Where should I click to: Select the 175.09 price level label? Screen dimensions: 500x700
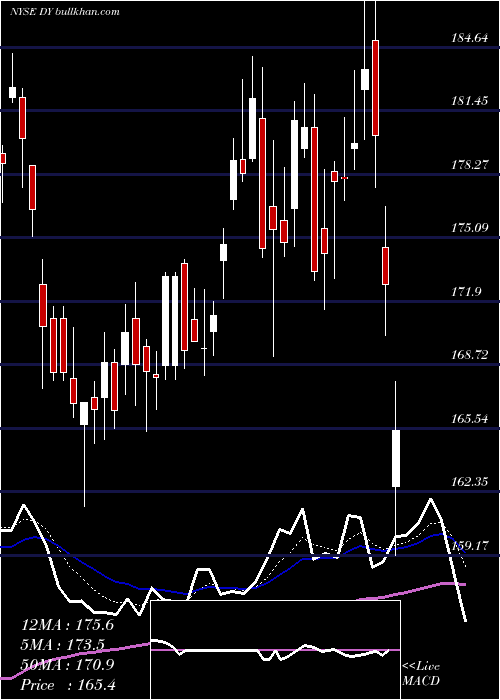click(x=470, y=228)
